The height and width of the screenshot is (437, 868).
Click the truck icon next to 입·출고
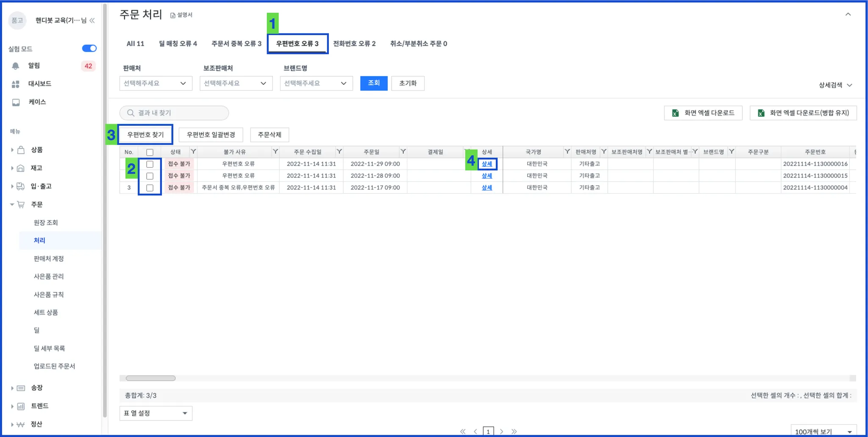point(21,186)
